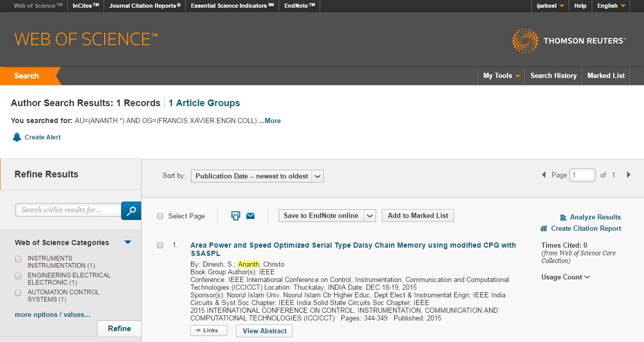Image resolution: width=644 pixels, height=342 pixels.
Task: Go to Essential Science Indicators
Action: [x=232, y=6]
